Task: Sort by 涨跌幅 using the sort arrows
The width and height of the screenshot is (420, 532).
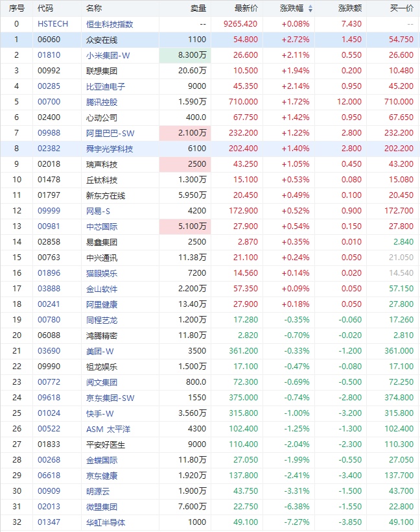Action: coord(310,9)
